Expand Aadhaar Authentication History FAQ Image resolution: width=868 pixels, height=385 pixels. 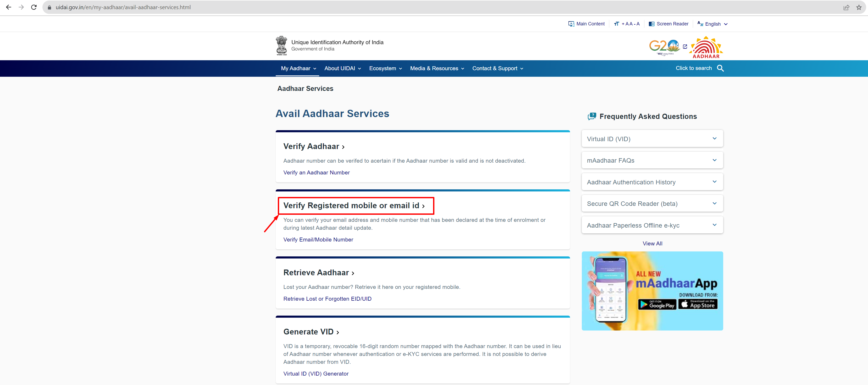[652, 182]
